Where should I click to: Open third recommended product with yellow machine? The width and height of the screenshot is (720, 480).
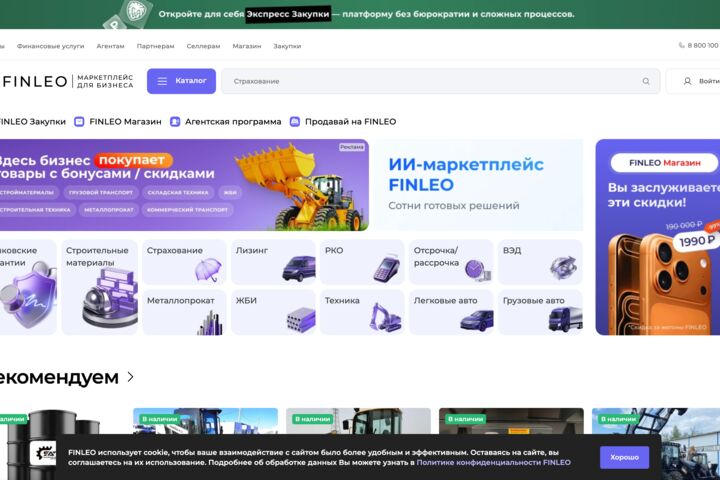(x=358, y=421)
